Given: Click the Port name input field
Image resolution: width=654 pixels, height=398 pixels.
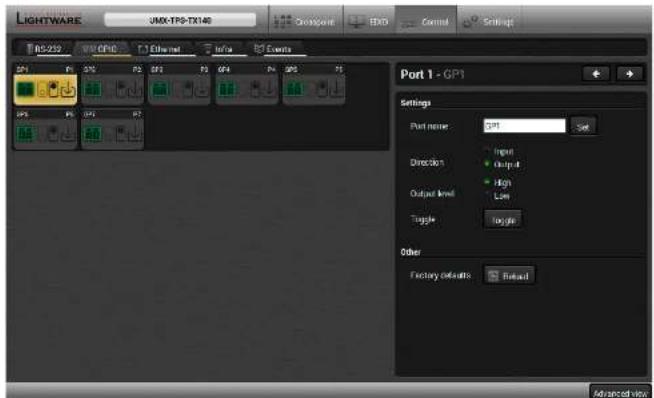Looking at the screenshot, I should coord(525,126).
